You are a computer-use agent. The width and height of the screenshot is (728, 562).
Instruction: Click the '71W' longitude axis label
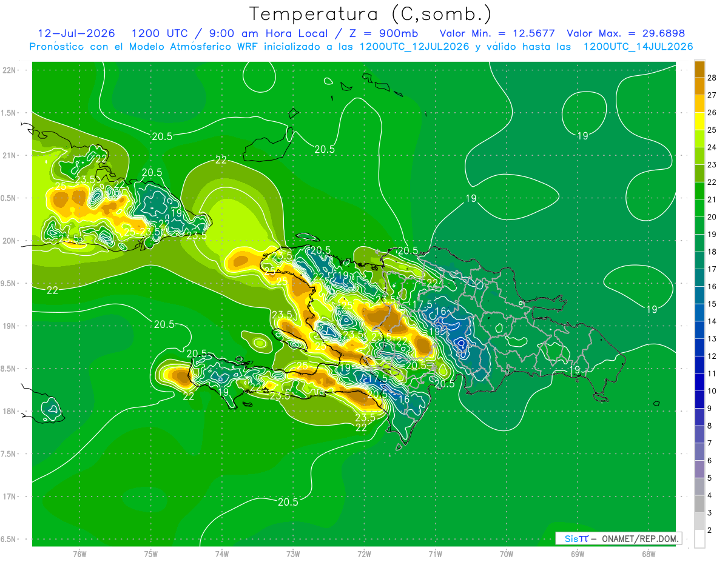tap(435, 554)
